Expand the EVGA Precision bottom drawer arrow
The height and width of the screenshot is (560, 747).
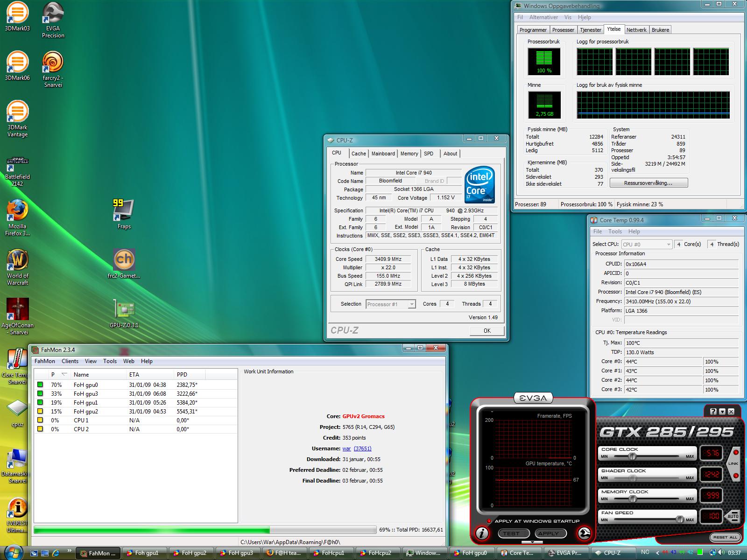(x=532, y=542)
